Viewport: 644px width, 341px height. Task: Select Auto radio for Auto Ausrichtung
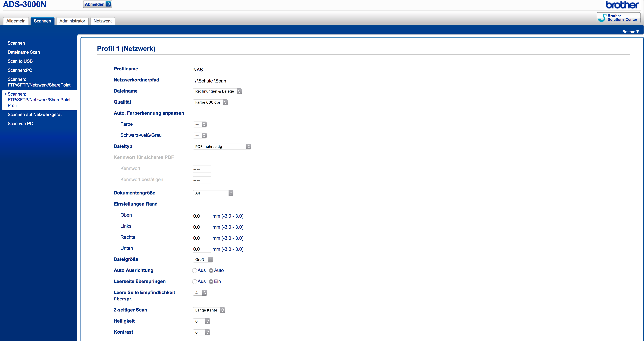[211, 271]
